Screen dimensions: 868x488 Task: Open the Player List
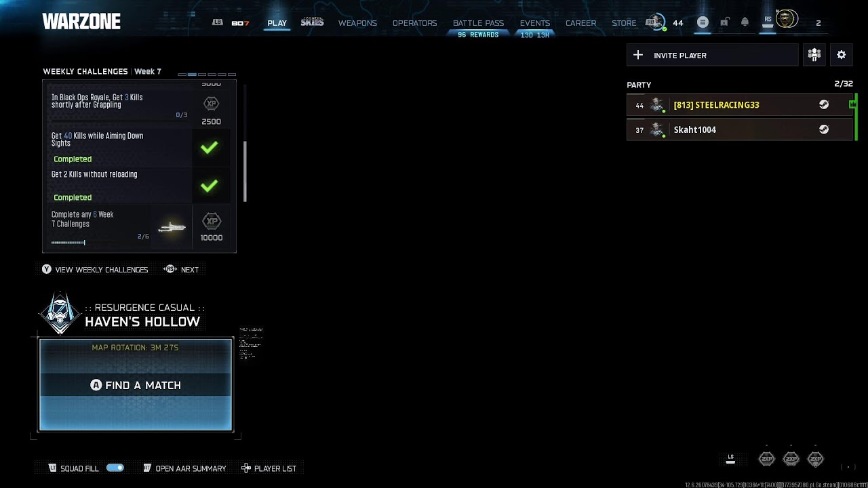(x=269, y=468)
